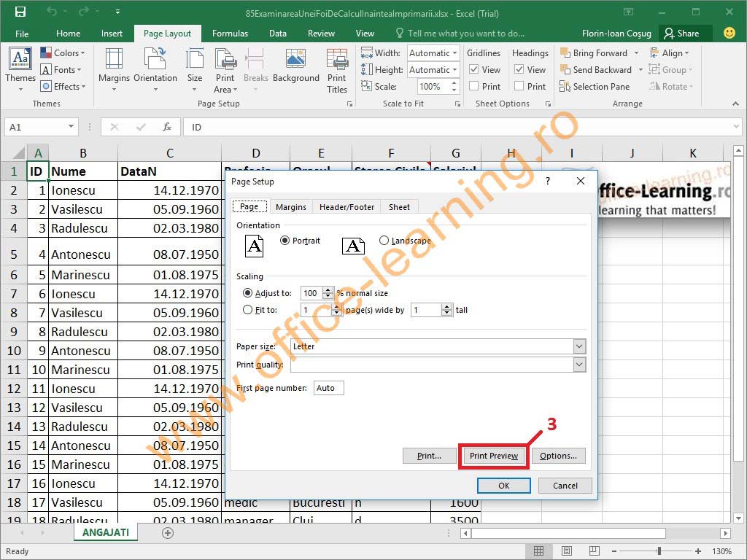This screenshot has height=560, width=747.
Task: Cancel the Page Setup dialog
Action: click(565, 485)
